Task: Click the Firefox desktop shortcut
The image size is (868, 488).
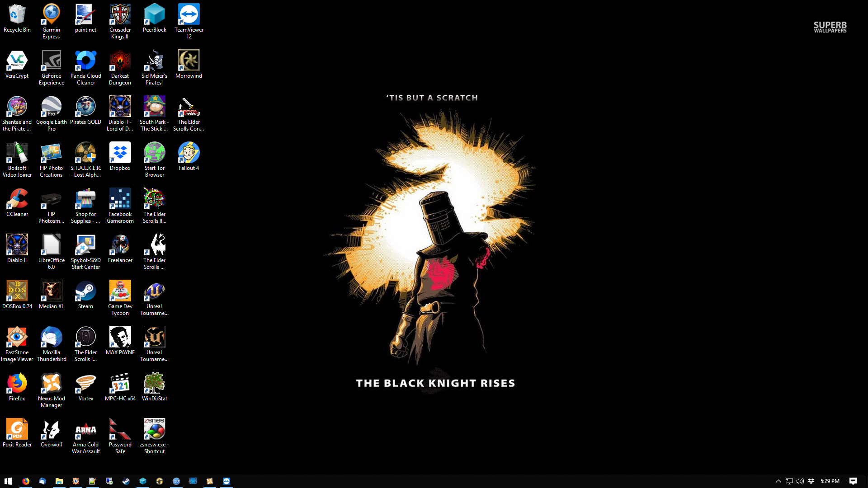Action: tap(17, 388)
